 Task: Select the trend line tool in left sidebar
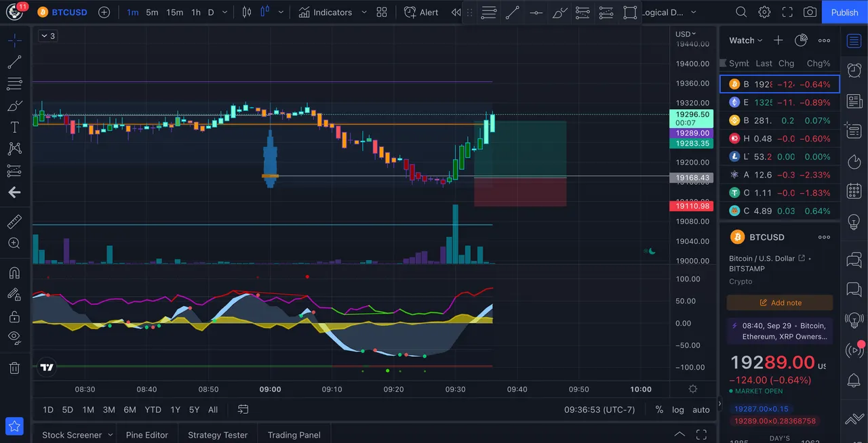14,62
